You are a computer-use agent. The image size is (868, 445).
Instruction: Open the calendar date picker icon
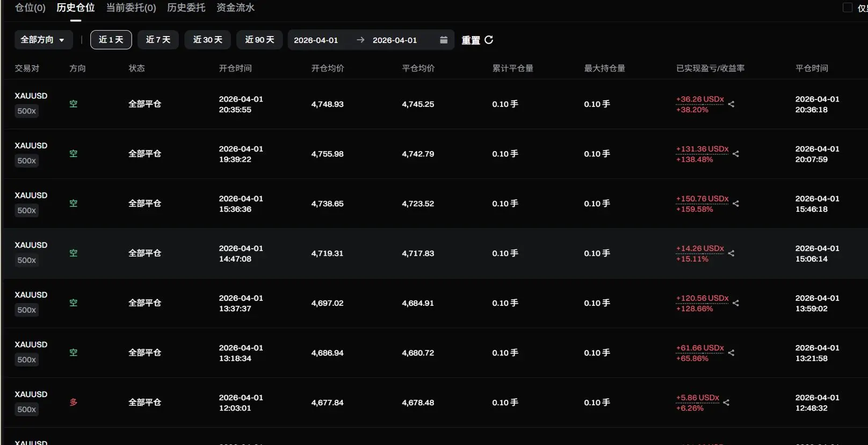click(444, 40)
